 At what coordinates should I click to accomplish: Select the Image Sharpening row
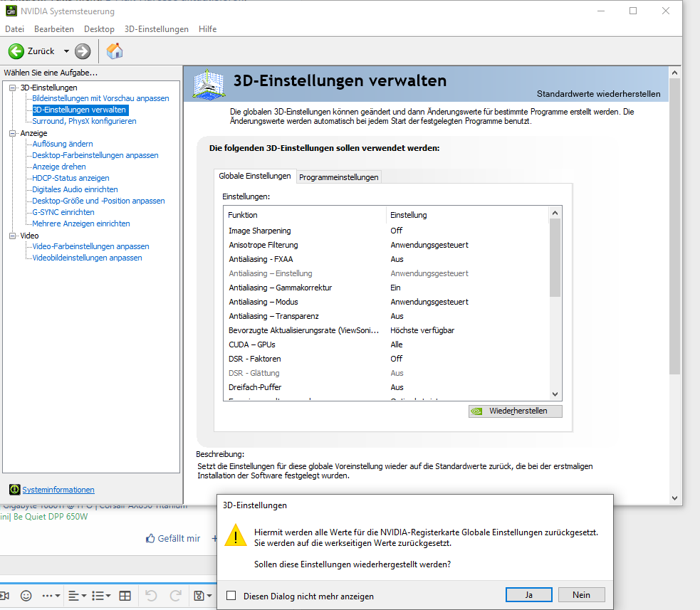tap(387, 231)
